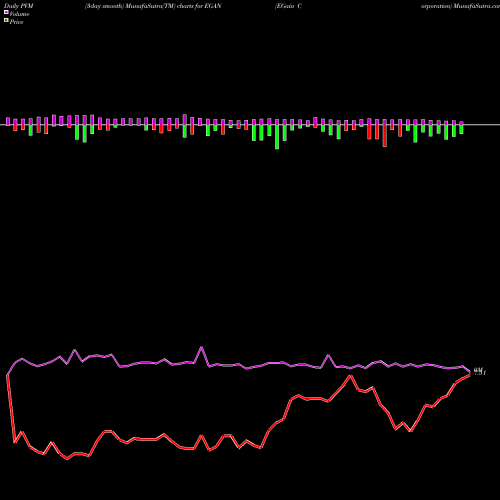Click the 'Daily PVM' title text
Image resolution: width=500 pixels, height=500 pixels.
pyautogui.click(x=19, y=6)
